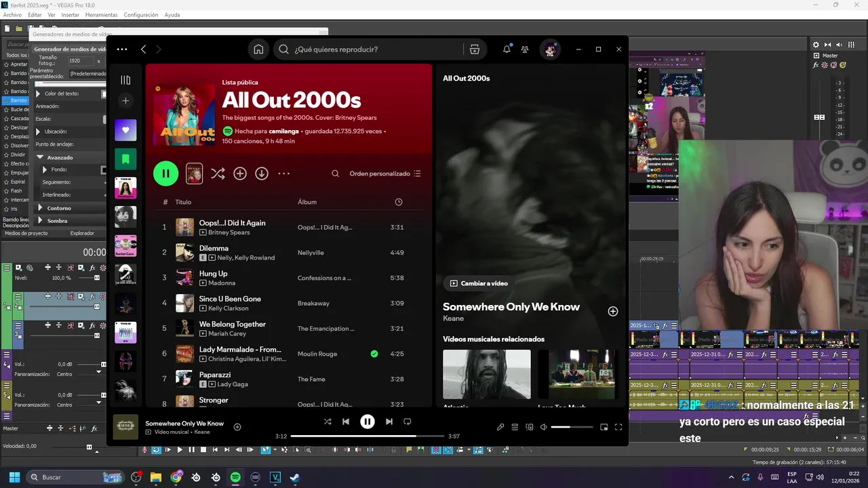Go to Spotify Home
868x488 pixels.
[258, 49]
